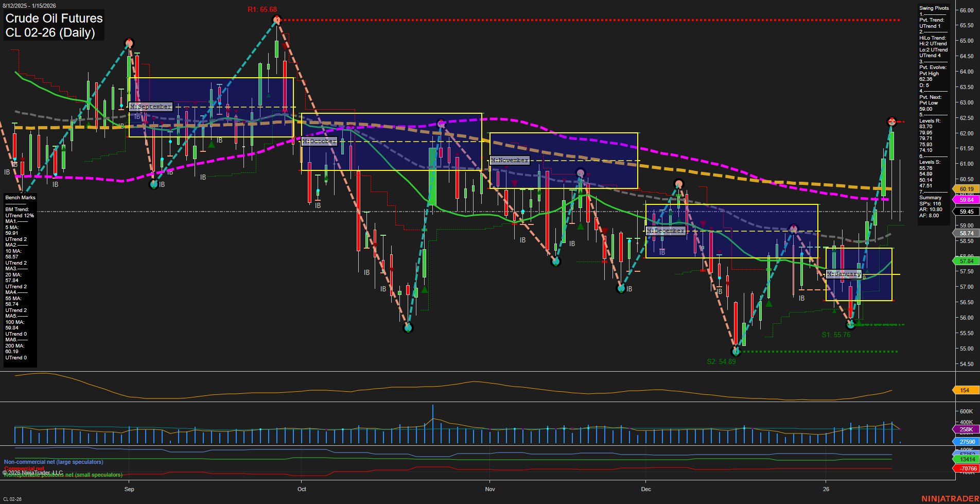Select the M:January month label

844,274
